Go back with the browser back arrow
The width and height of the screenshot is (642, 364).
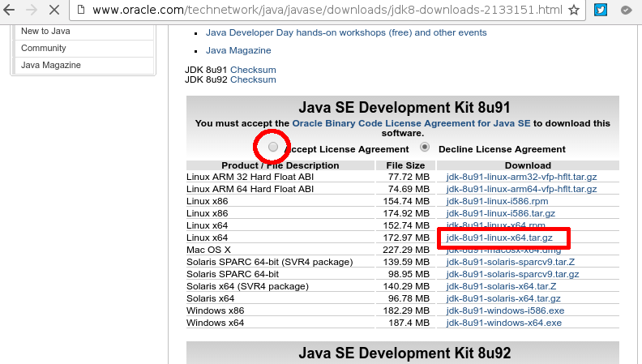[x=9, y=10]
